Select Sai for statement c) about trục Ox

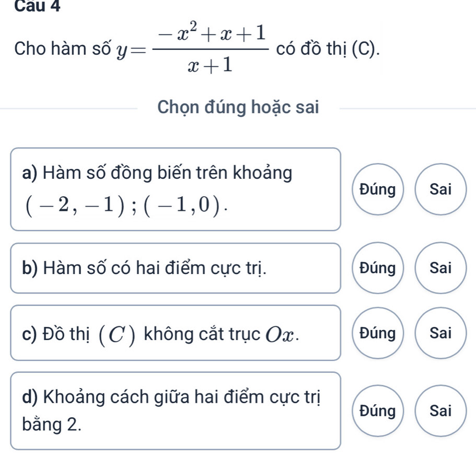[x=440, y=333]
